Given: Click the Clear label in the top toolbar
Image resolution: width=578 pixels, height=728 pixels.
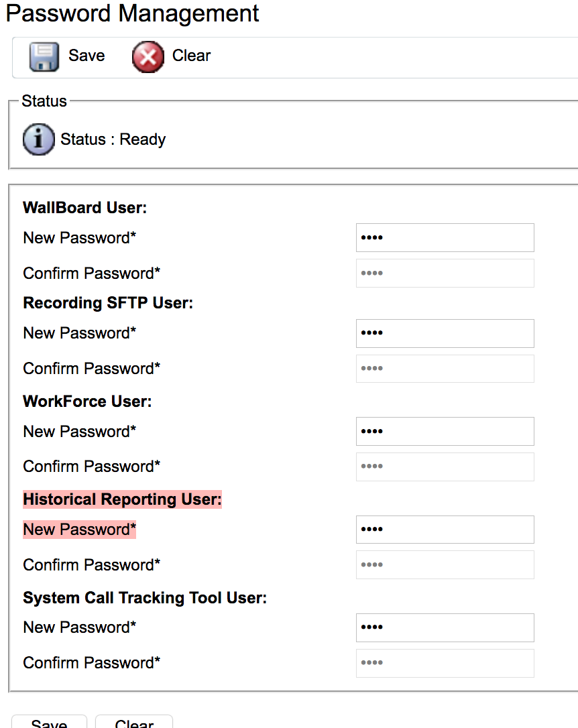Looking at the screenshot, I should coord(191,56).
